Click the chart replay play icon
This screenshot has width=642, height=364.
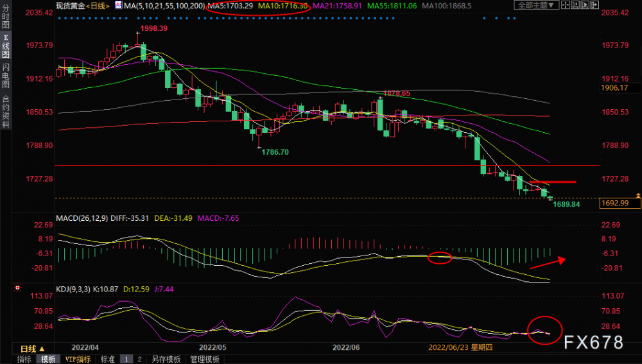(585, 5)
